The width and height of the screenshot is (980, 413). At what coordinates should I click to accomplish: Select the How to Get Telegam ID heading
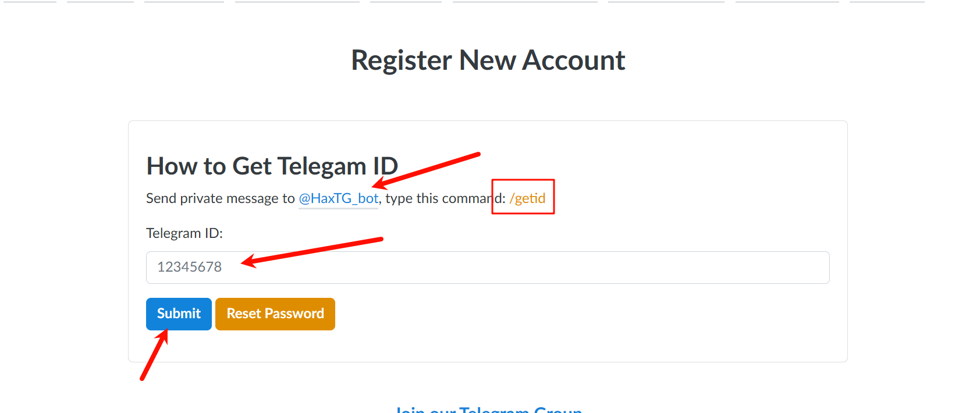(x=272, y=166)
